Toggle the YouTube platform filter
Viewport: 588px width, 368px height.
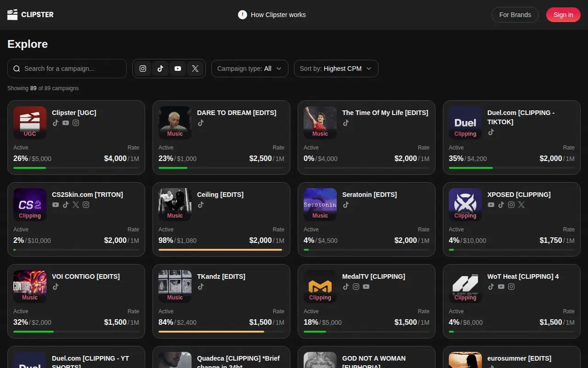178,69
